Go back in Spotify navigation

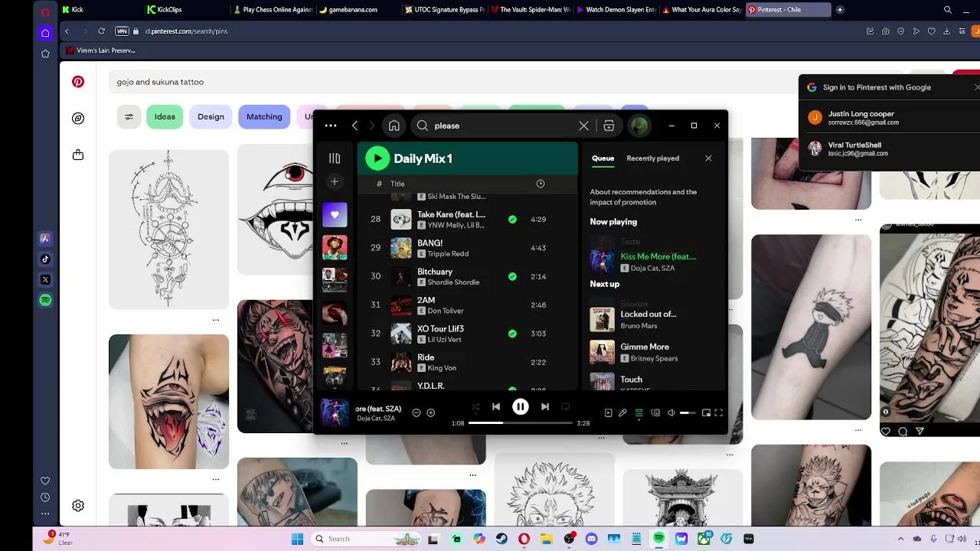pyautogui.click(x=354, y=126)
